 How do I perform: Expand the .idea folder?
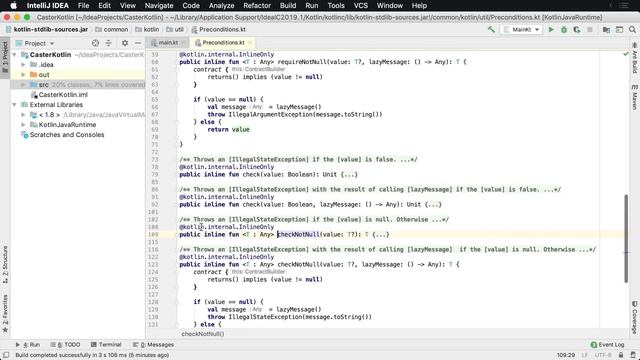click(x=23, y=64)
